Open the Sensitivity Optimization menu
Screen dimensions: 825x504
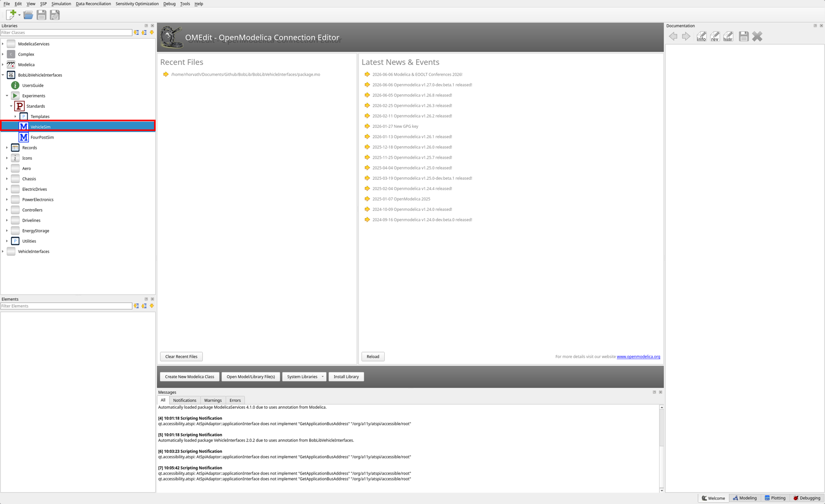pos(137,4)
